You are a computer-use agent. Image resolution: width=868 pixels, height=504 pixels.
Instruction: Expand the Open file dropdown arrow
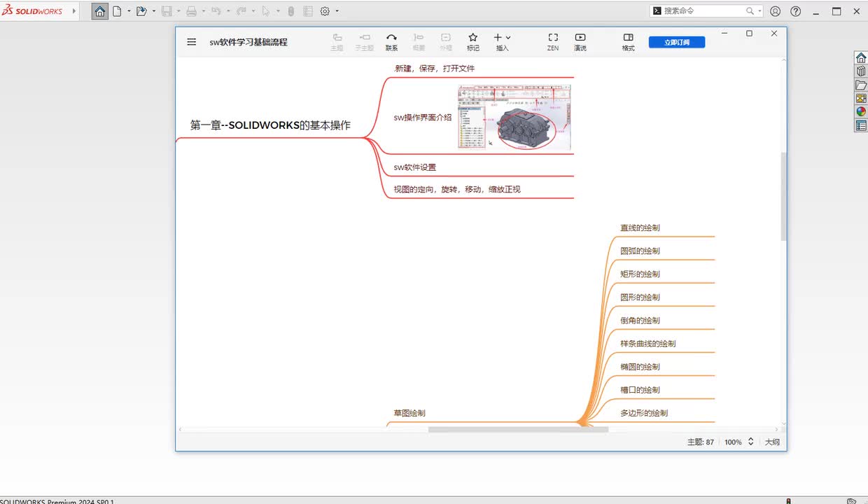click(153, 11)
